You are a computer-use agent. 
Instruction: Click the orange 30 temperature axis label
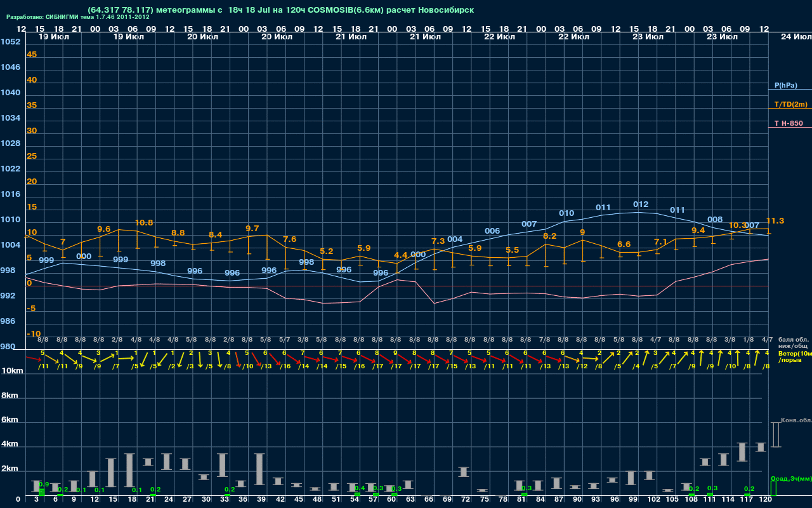click(x=32, y=131)
